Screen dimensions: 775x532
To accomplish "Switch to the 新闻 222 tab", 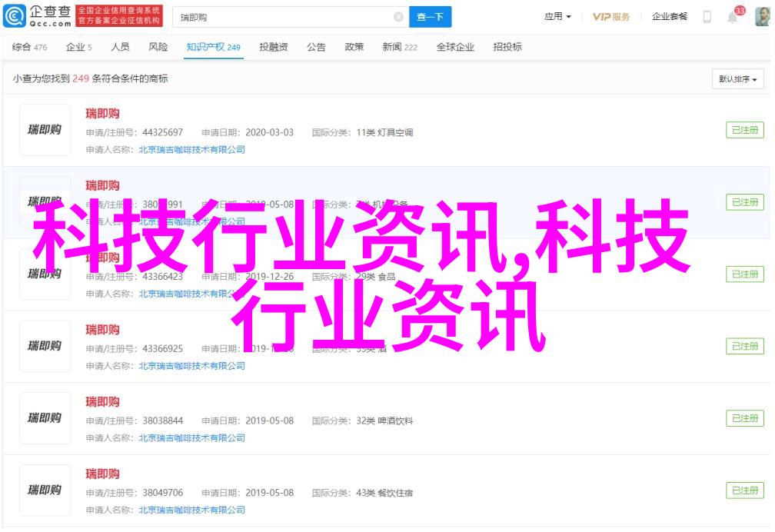I will tap(400, 48).
